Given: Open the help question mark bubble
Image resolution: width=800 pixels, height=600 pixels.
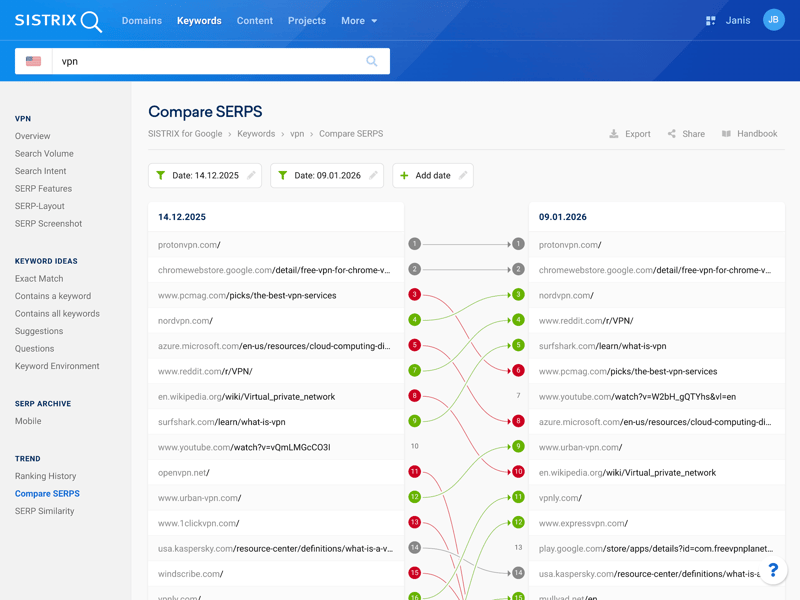Looking at the screenshot, I should tap(773, 570).
